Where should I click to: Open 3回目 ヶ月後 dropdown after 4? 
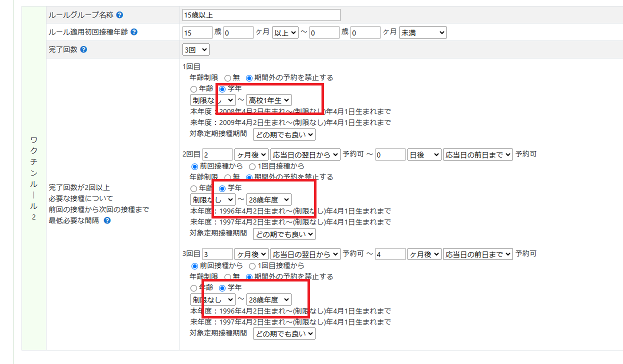click(x=424, y=254)
